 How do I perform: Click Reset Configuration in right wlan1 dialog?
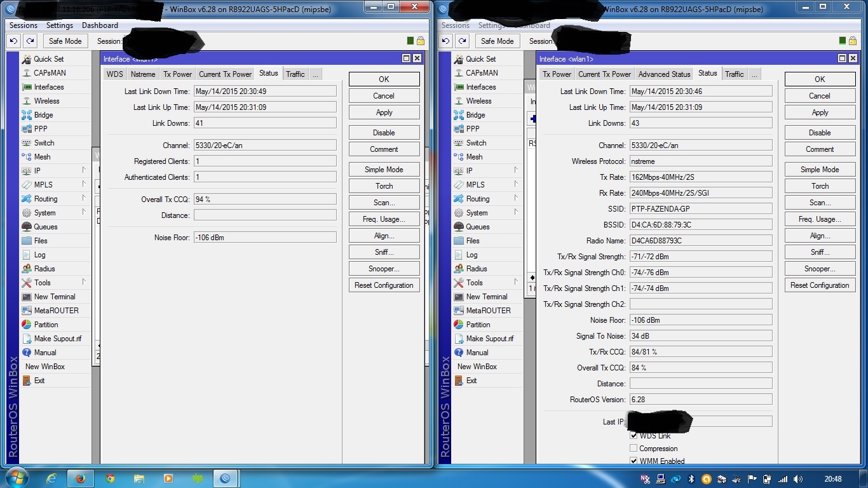tap(820, 285)
